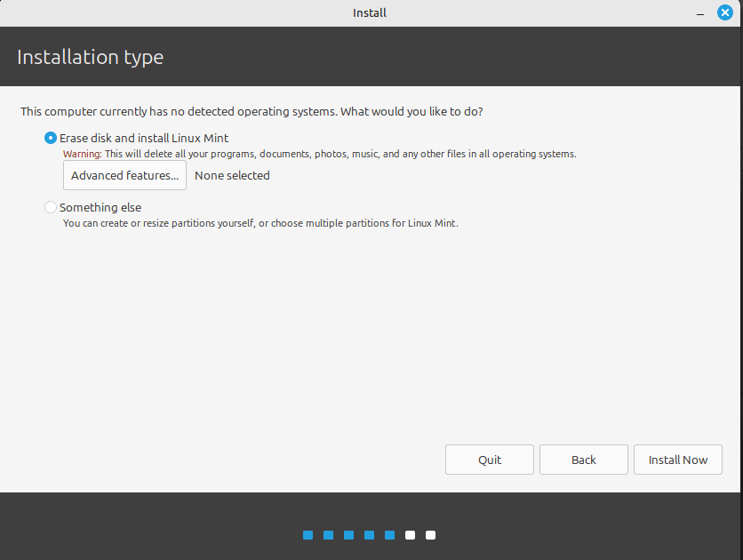Go Back to previous step

pos(584,460)
